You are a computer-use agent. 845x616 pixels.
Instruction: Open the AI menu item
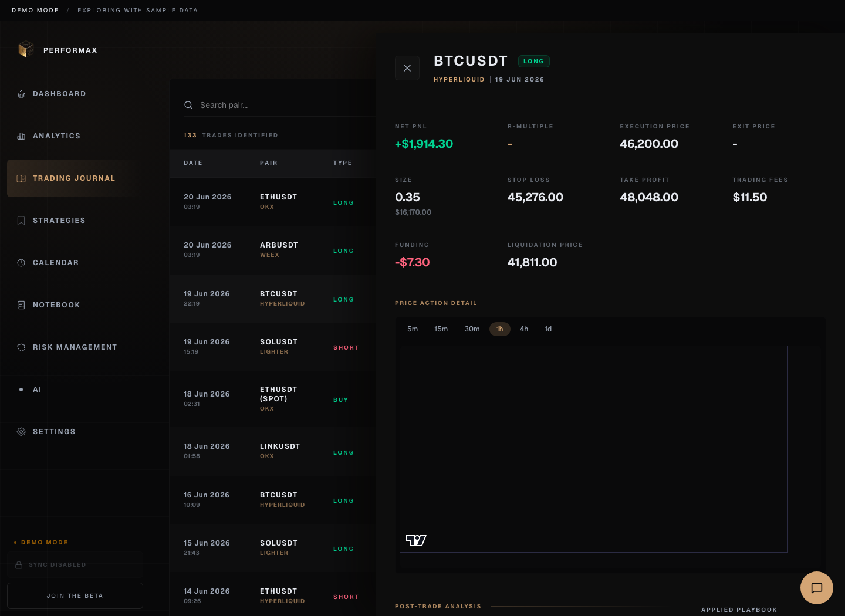click(x=75, y=390)
